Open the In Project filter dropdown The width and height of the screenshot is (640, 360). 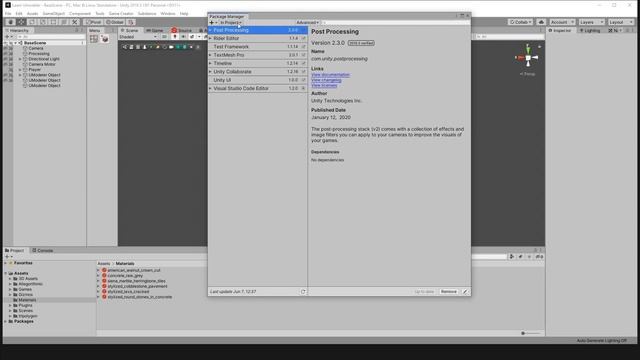231,23
